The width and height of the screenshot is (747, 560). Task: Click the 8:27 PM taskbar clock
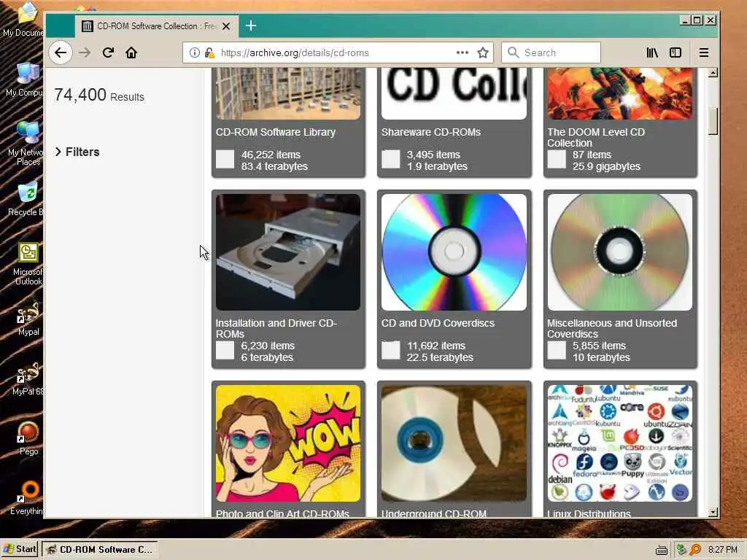coord(723,550)
